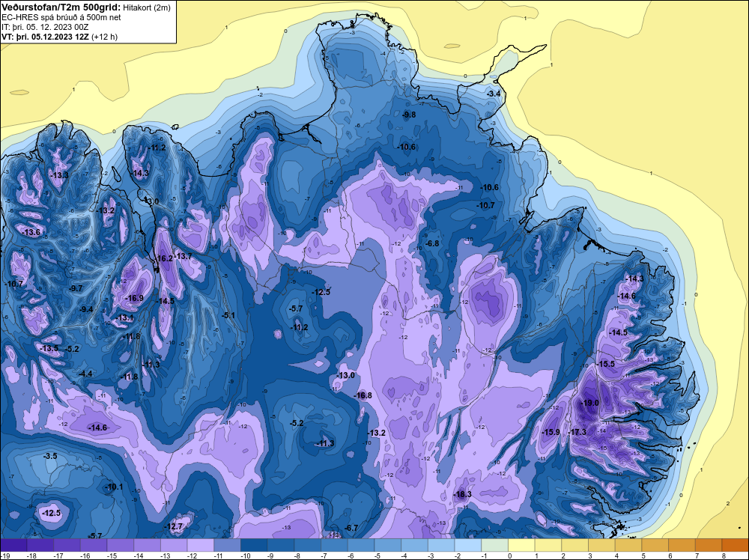Click the -13.3 temperature value

pyautogui.click(x=60, y=175)
